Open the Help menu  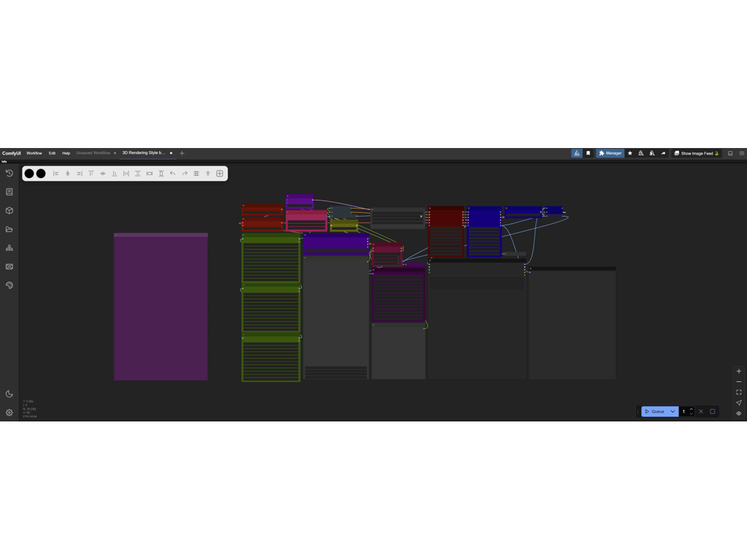(66, 153)
